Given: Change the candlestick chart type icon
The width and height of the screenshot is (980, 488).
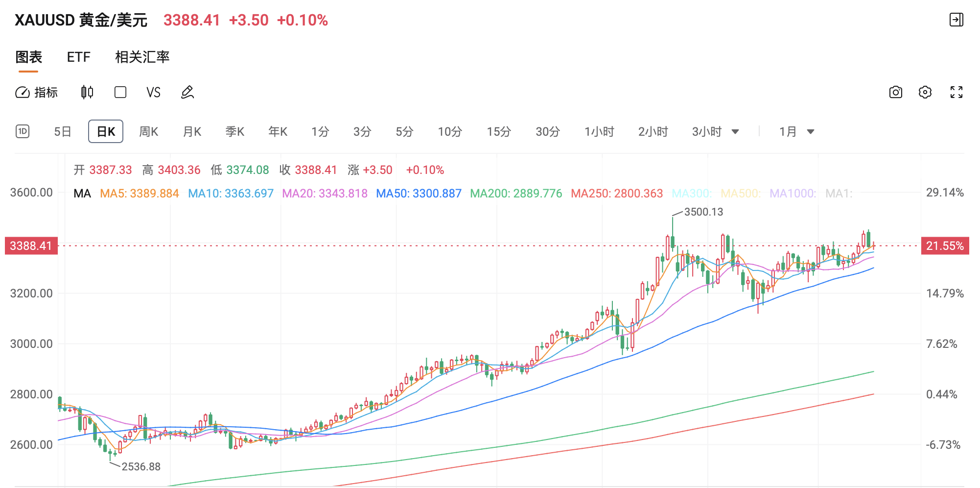Looking at the screenshot, I should click(x=87, y=92).
